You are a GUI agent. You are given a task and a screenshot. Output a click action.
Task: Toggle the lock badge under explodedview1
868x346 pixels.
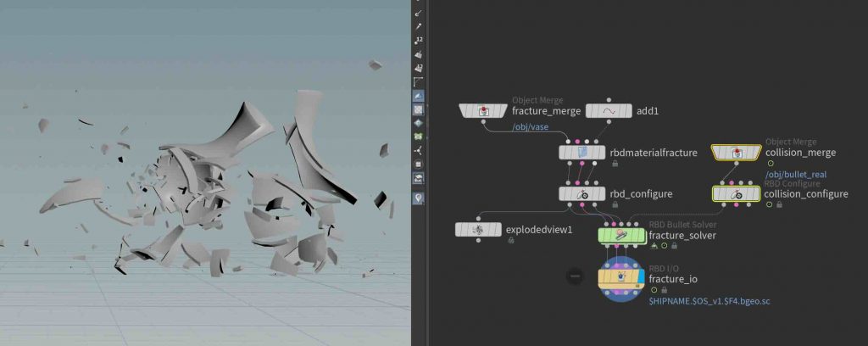coord(510,241)
